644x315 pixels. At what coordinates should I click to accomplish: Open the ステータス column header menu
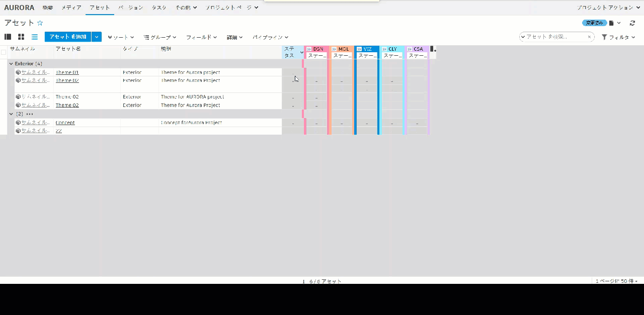[x=302, y=52]
